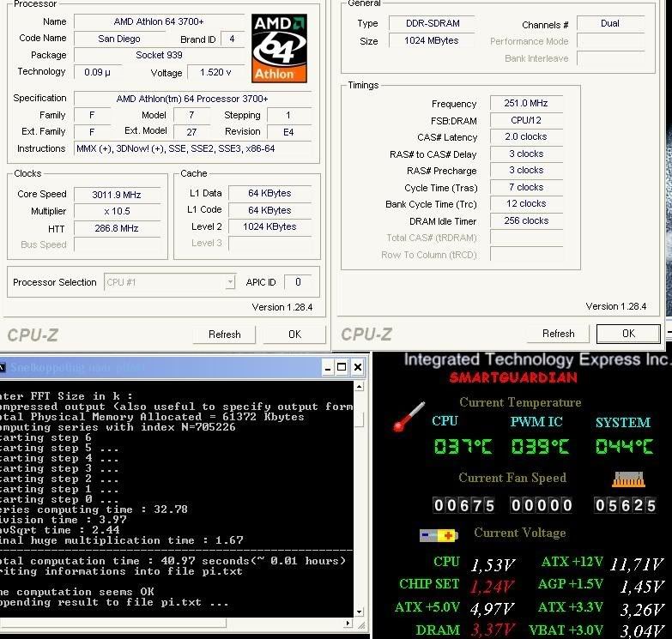Click the fan speed counter 05625
The image size is (672, 639).
pyautogui.click(x=626, y=506)
